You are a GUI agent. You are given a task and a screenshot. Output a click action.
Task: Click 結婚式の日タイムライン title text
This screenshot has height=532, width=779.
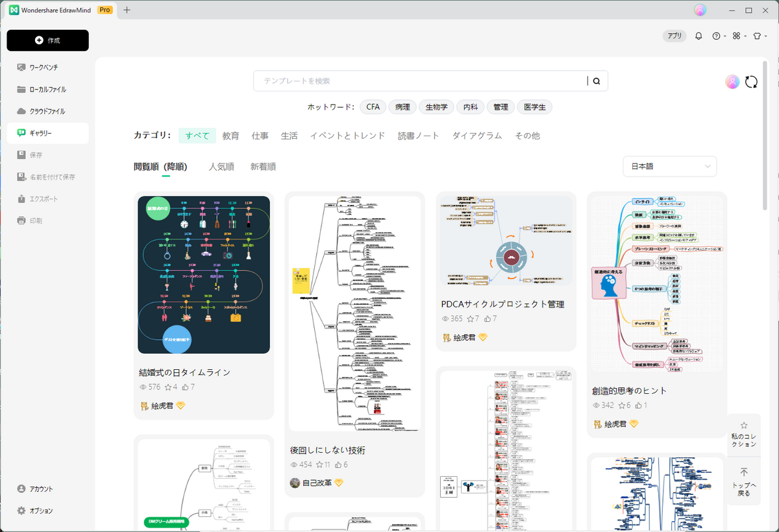pos(185,372)
